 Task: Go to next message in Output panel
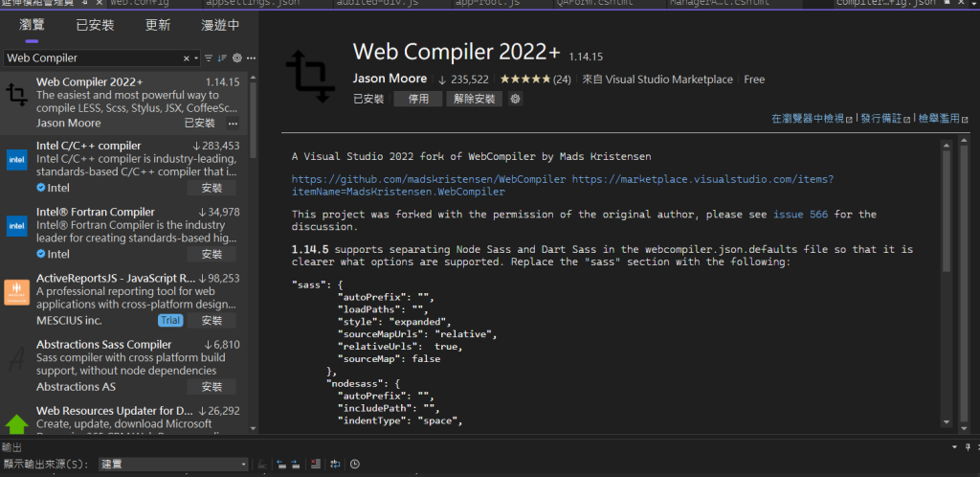coord(295,464)
